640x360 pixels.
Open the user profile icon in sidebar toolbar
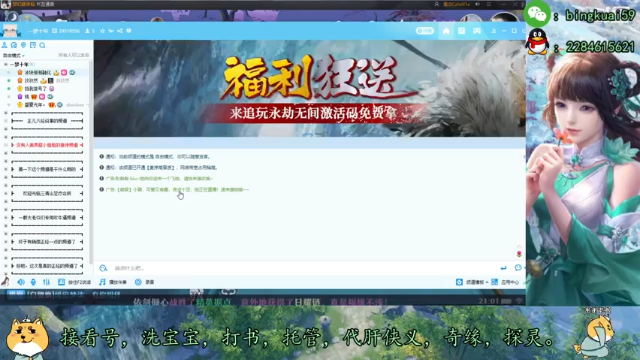[x=4, y=45]
